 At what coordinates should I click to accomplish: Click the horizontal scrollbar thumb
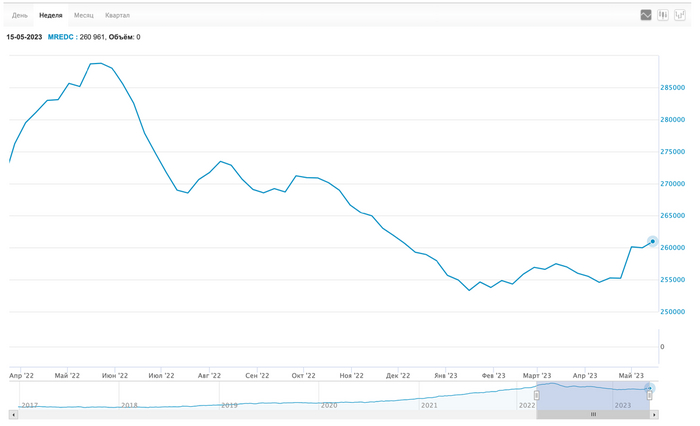click(x=593, y=415)
